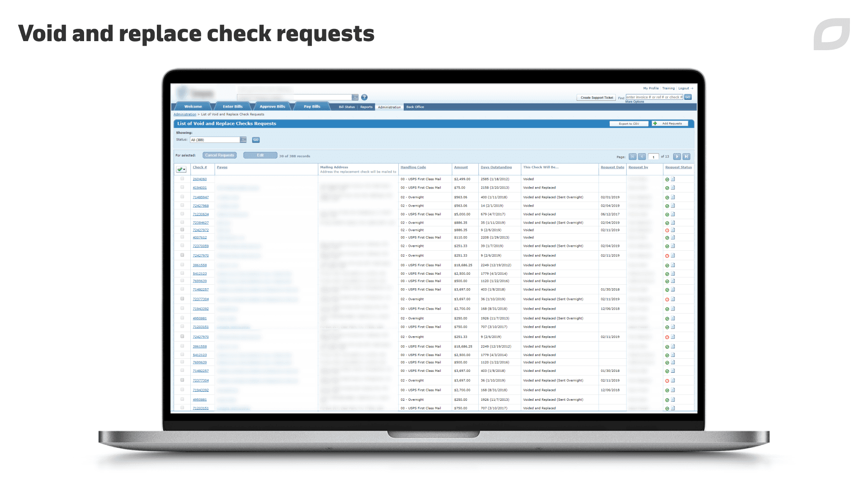868x488 pixels.
Task: Sort by the Days Outstanding column header
Action: point(496,167)
